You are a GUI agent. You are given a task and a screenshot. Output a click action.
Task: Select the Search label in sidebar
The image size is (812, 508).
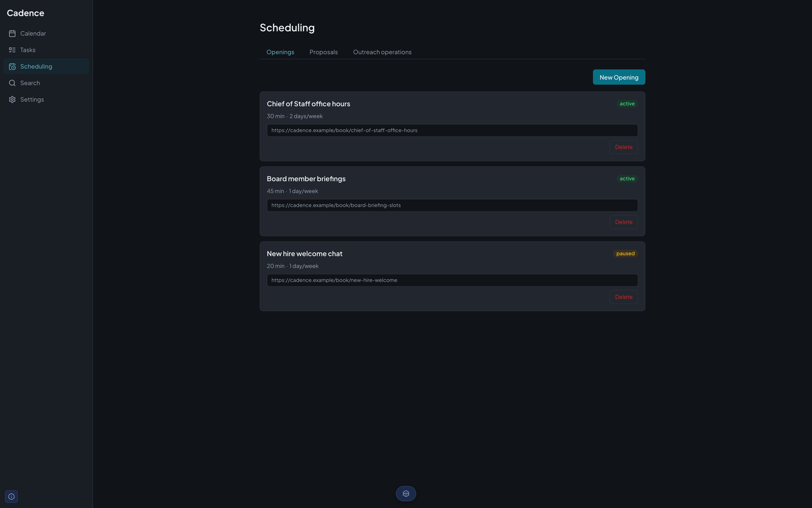30,83
